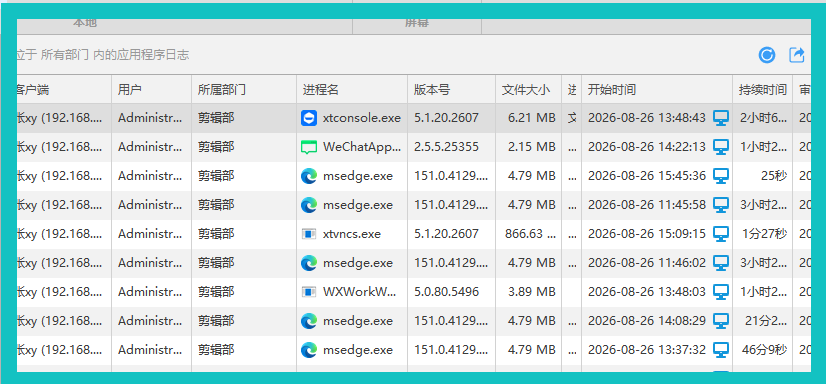Sort by the 所属部门 column header
Image resolution: width=826 pixels, height=384 pixels.
click(244, 90)
